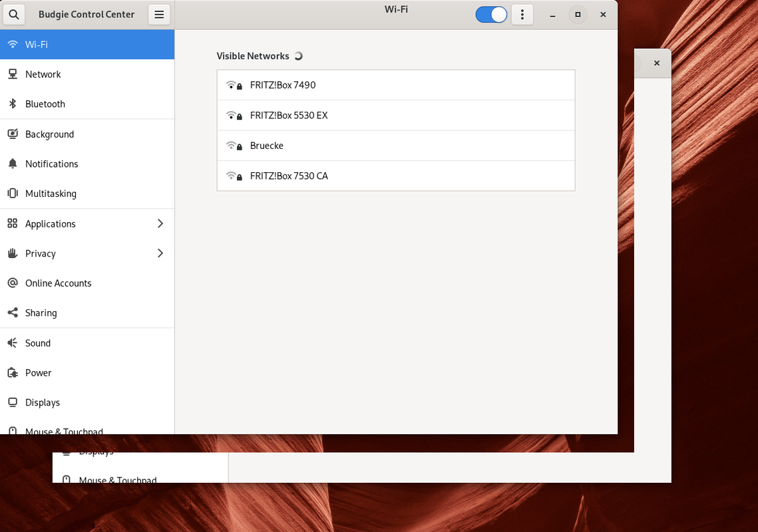Click the search magnifier icon

[14, 15]
